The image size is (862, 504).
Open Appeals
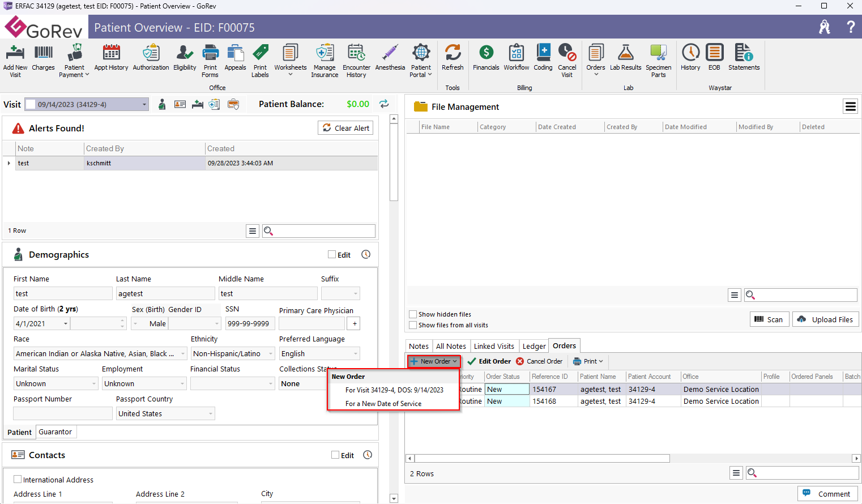point(235,58)
